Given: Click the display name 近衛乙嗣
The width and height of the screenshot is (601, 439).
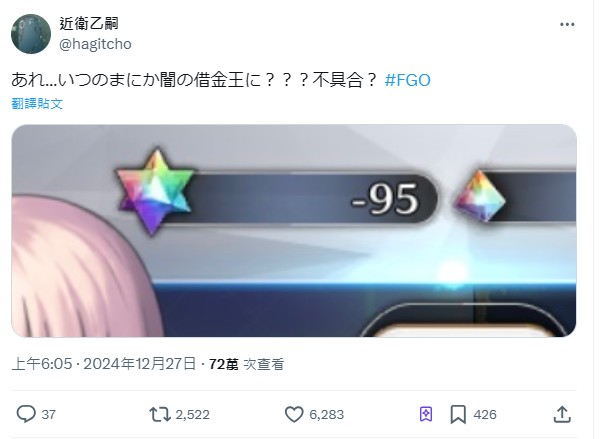Looking at the screenshot, I should (89, 24).
